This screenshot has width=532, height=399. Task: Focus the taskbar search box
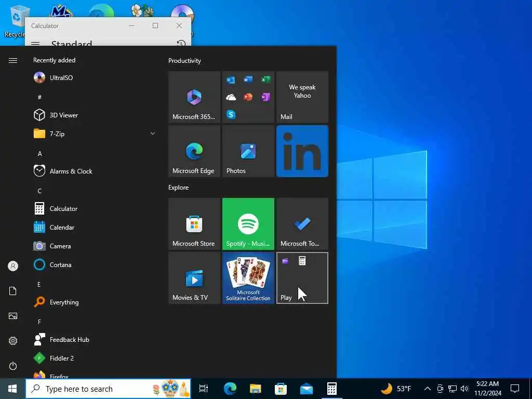pyautogui.click(x=108, y=389)
